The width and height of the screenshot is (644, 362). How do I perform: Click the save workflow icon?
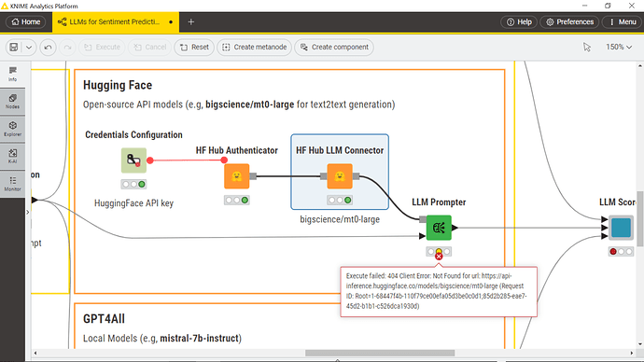[14, 48]
